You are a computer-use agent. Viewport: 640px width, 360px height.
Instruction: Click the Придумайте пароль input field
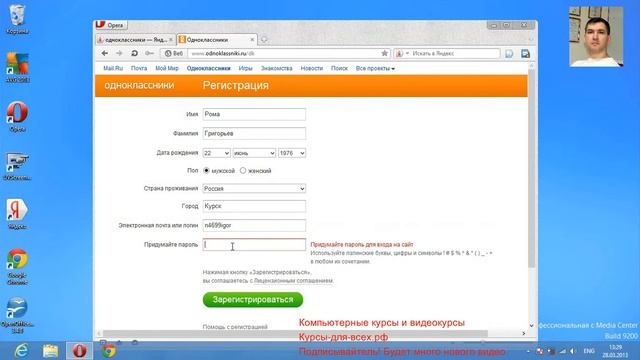click(254, 244)
